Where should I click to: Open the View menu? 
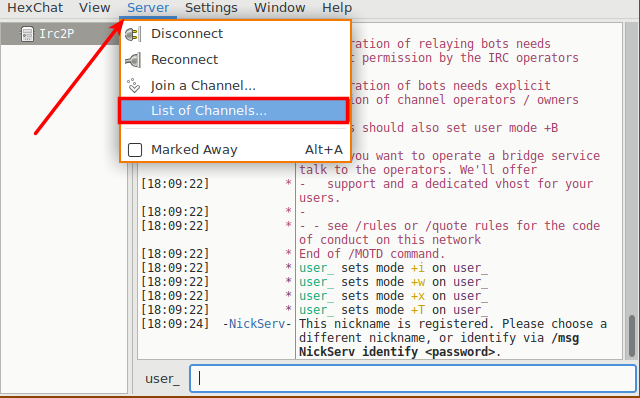click(94, 8)
